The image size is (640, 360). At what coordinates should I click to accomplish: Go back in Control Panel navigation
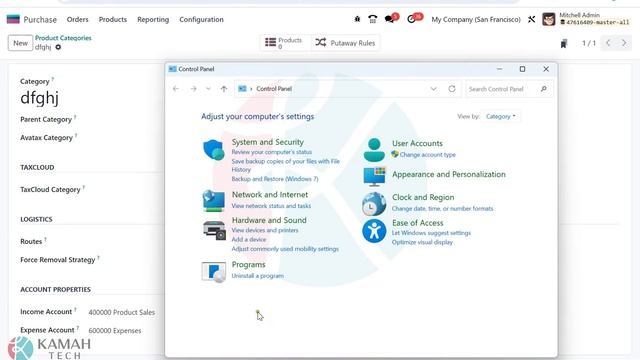(176, 89)
